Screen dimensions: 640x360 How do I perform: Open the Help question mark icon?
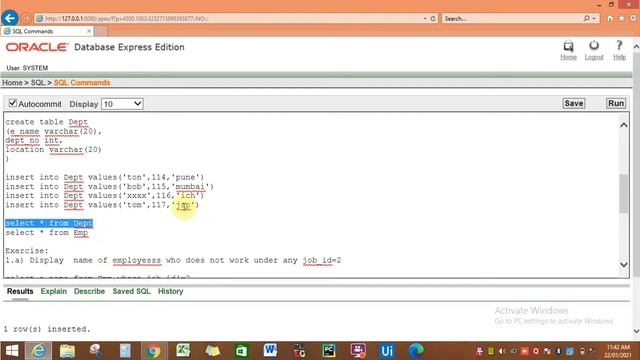pyautogui.click(x=619, y=45)
